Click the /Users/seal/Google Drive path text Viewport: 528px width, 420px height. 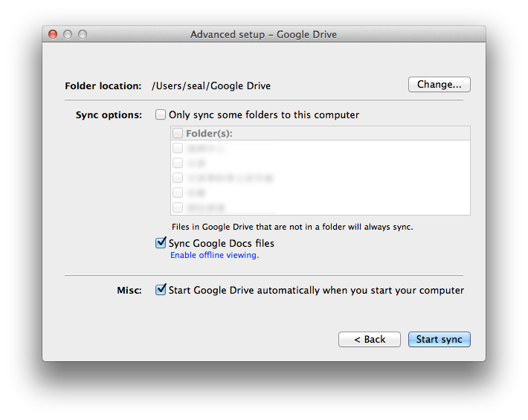211,86
